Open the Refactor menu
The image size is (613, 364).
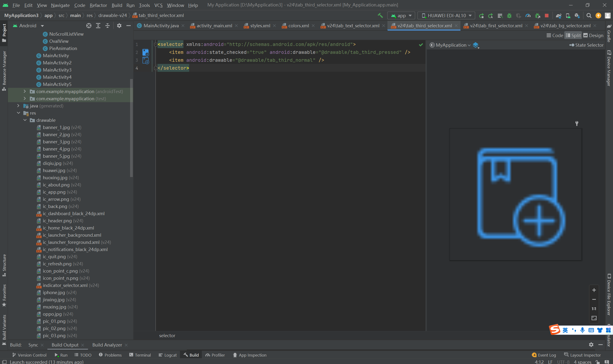pyautogui.click(x=98, y=5)
